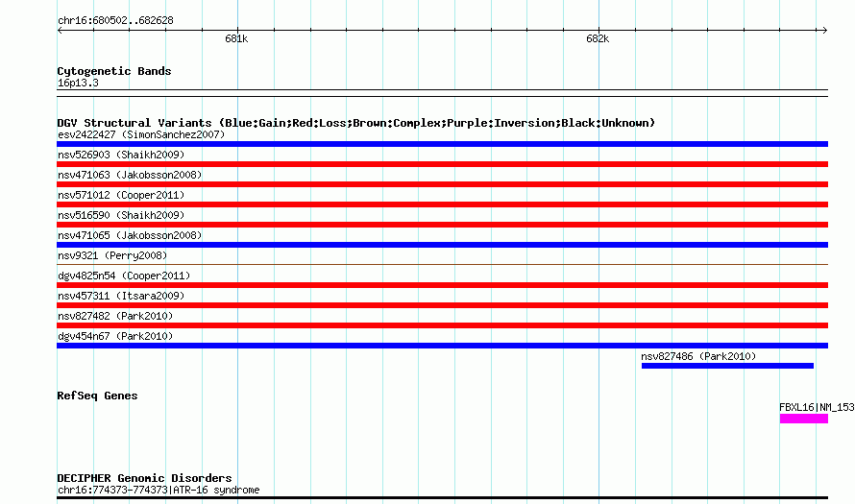Click the nsv9321 (Perry2008) label
The image size is (855, 504).
112,255
